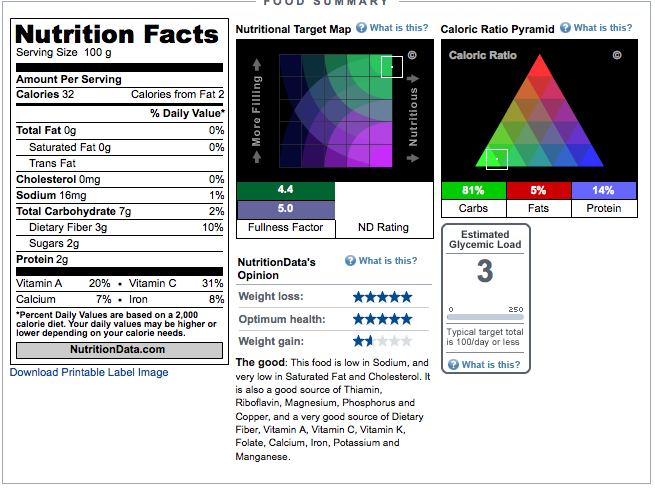Click the purple 5.0 ND Rating bar
Viewport: 655px width, 489px height.
tap(286, 209)
